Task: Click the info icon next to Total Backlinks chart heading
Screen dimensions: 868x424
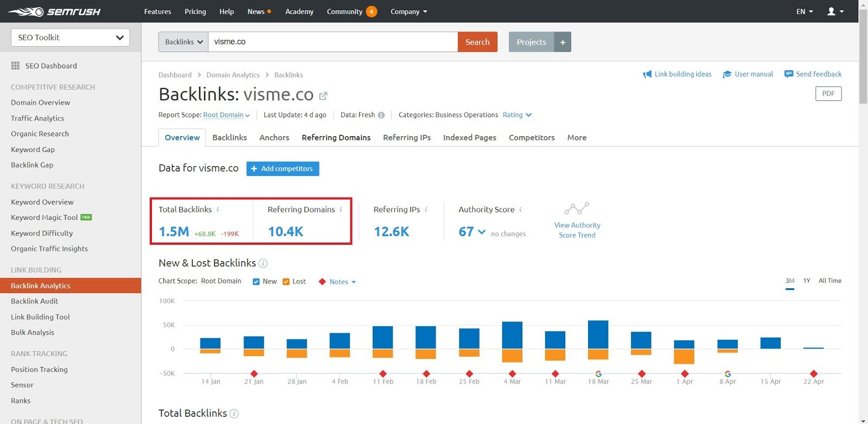Action: 234,414
